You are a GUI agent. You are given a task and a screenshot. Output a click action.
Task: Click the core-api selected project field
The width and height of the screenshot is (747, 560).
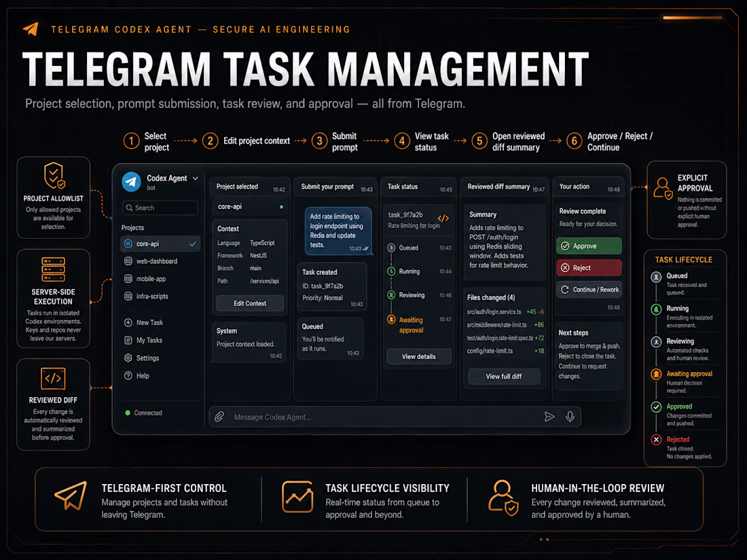[250, 206]
